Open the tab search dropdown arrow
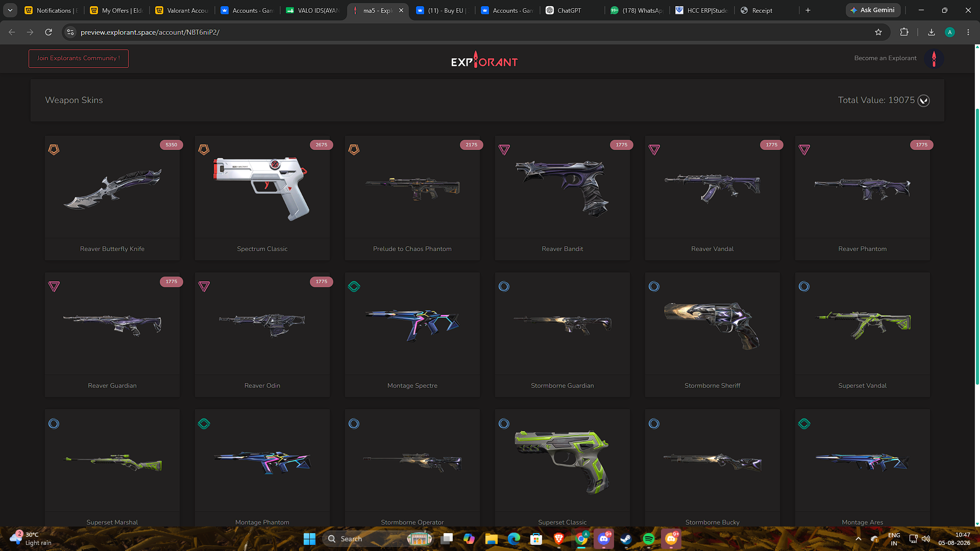 pos(10,10)
